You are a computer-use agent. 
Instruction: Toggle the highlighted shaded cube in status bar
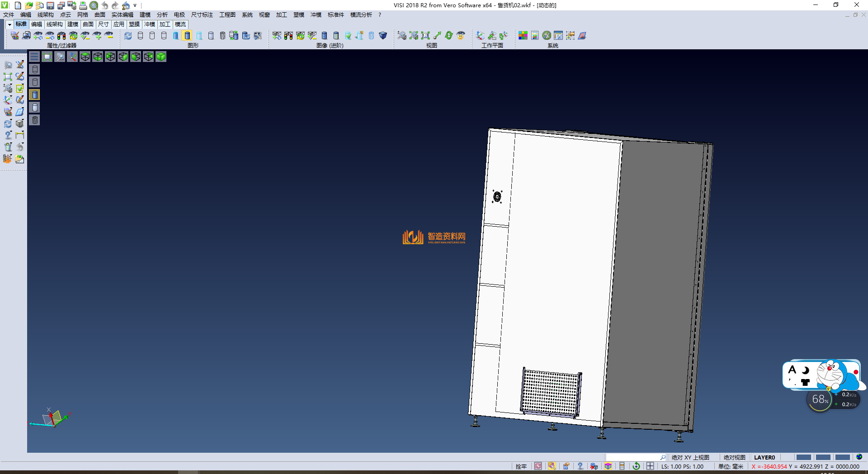tap(608, 466)
